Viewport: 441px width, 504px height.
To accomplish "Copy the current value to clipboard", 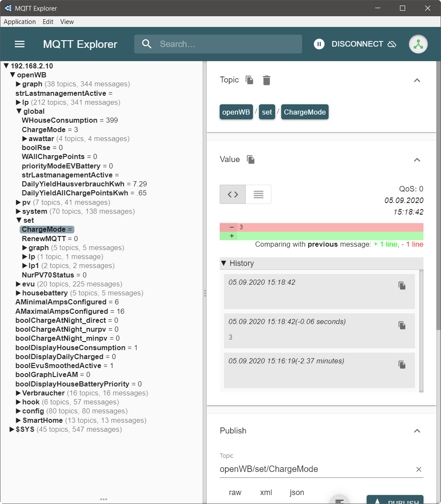I will click(x=251, y=159).
